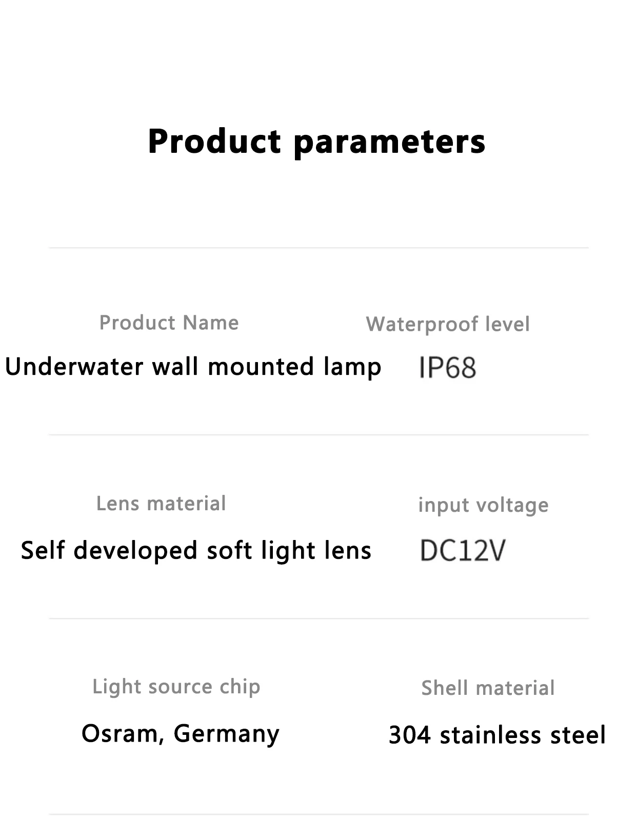Image resolution: width=636 pixels, height=840 pixels.
Task: Click "Self developed soft light lens" text
Action: pos(196,551)
